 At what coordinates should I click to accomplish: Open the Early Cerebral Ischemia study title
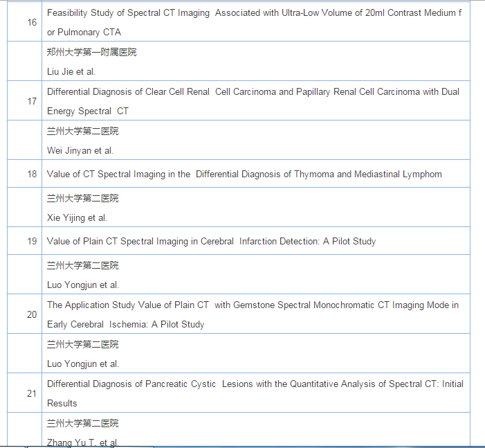tap(253, 305)
